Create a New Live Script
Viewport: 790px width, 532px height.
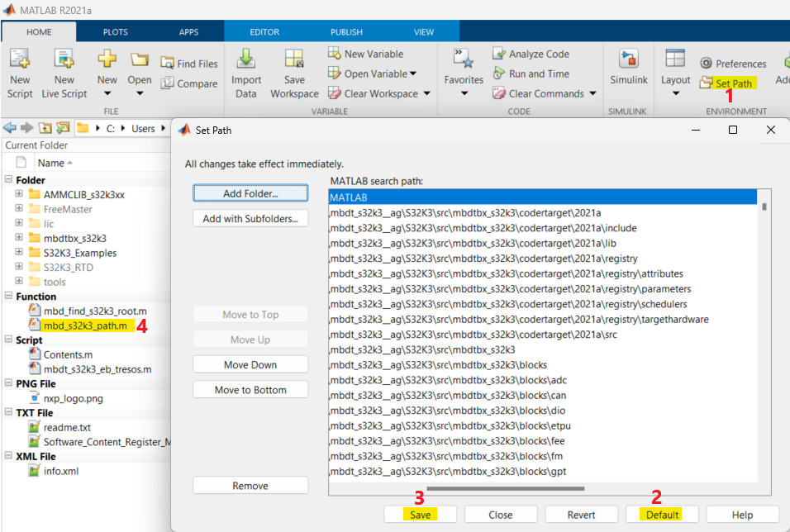point(64,73)
